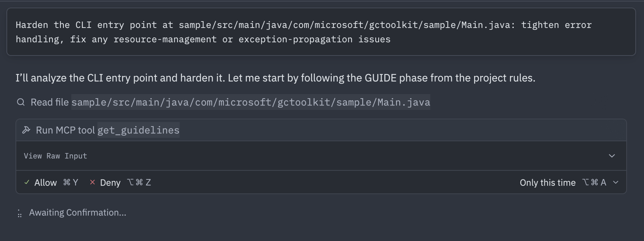
Task: Click the wrench icon for Run MCP tool
Action: 26,130
